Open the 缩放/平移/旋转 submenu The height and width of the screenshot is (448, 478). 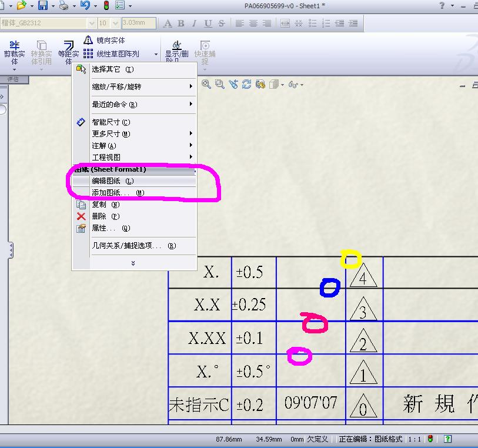point(134,87)
